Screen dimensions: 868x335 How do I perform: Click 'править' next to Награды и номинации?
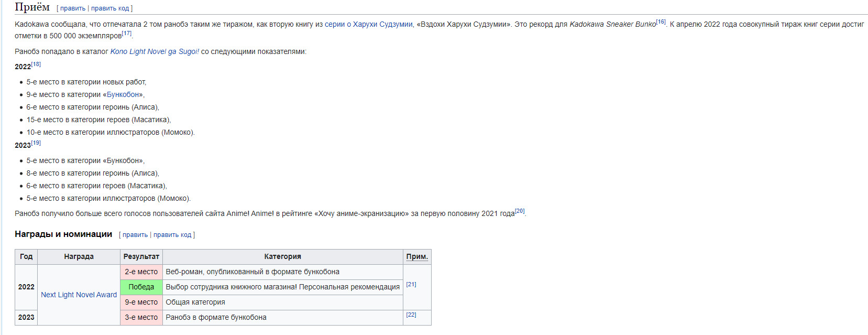pos(135,235)
